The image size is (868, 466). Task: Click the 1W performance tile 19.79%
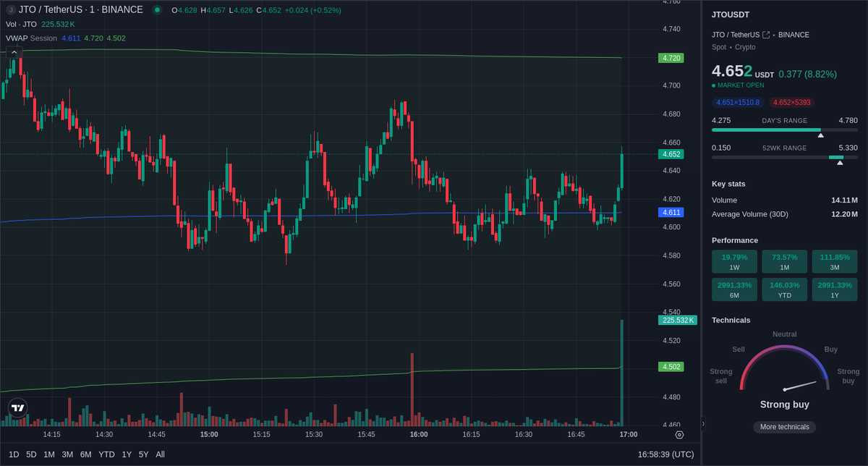click(x=734, y=261)
